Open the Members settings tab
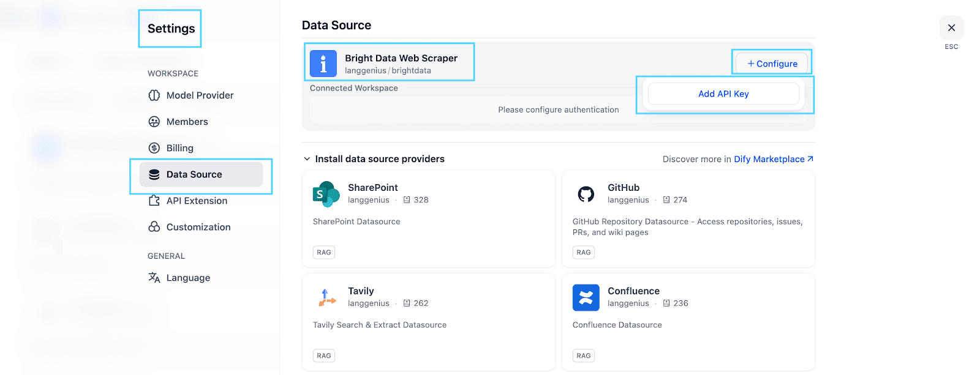This screenshot has width=980, height=375. 187,122
